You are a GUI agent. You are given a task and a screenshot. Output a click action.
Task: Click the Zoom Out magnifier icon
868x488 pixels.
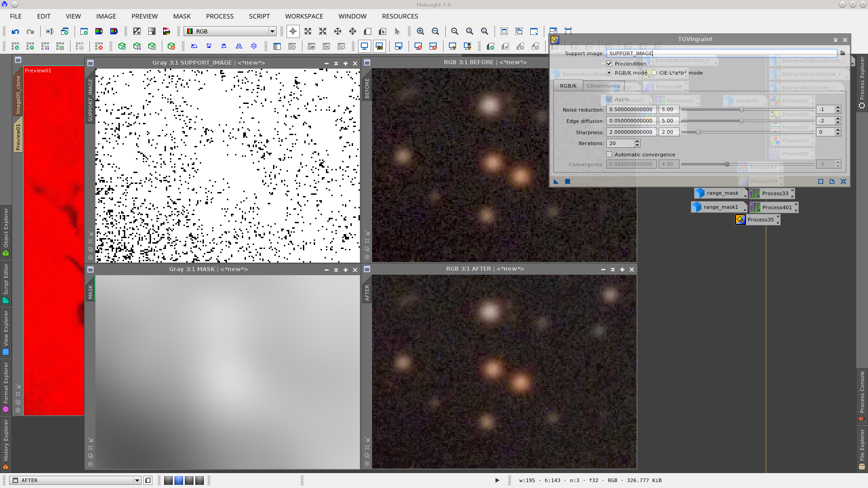(x=435, y=32)
